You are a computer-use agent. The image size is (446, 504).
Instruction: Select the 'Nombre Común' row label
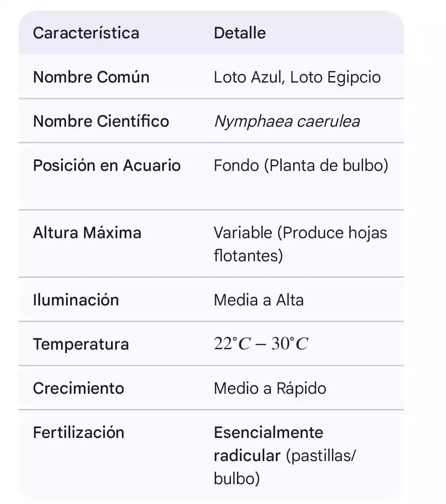coord(91,77)
